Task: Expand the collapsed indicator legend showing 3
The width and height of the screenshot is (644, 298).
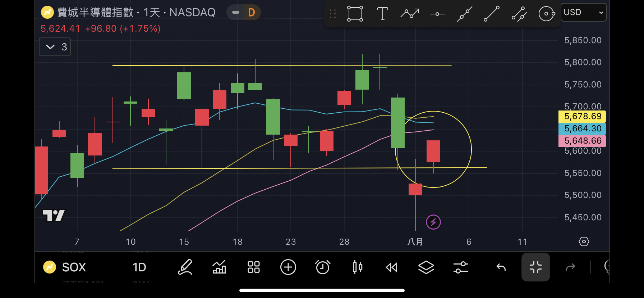Action: point(55,47)
